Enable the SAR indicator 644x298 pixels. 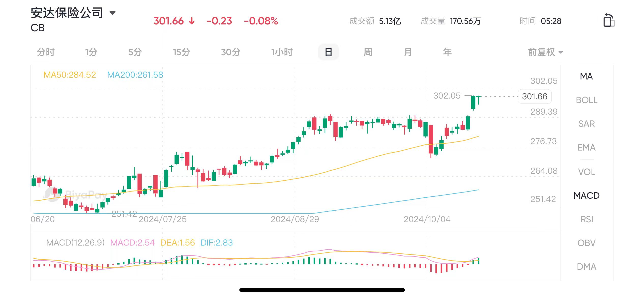tap(587, 124)
